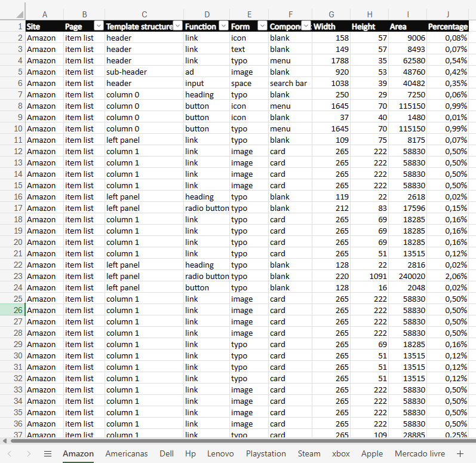The height and width of the screenshot is (463, 476).
Task: Select column A header
Action: [45, 14]
